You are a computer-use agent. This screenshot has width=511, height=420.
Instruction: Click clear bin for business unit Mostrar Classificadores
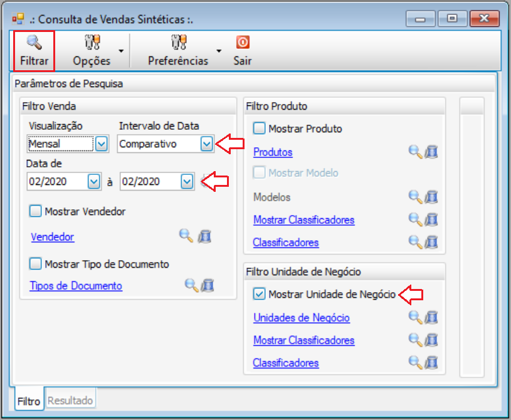[431, 340]
